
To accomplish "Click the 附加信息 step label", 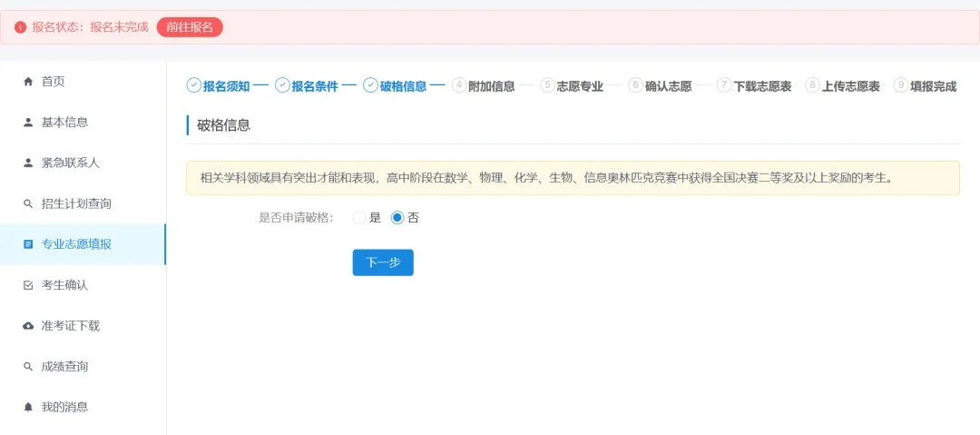I will [x=492, y=87].
